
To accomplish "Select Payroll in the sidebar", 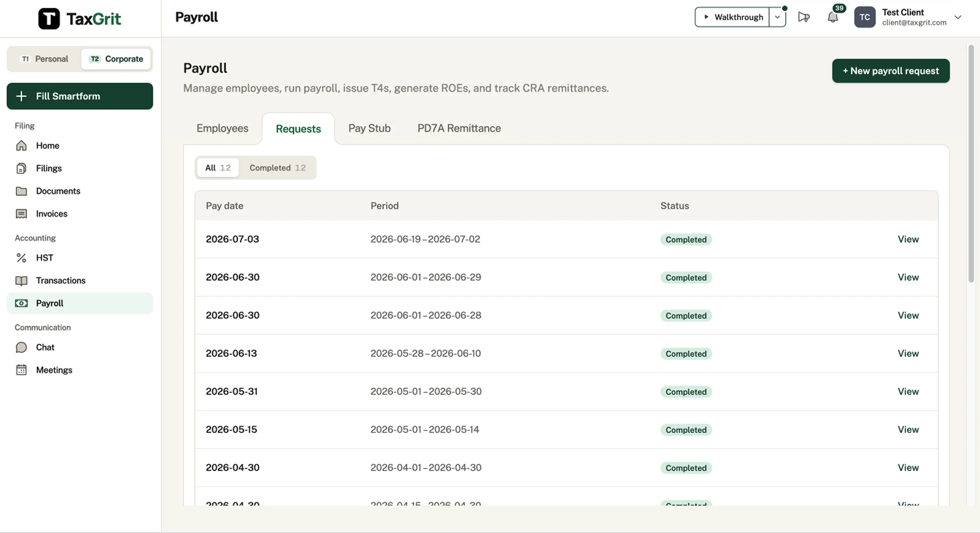I will tap(80, 303).
